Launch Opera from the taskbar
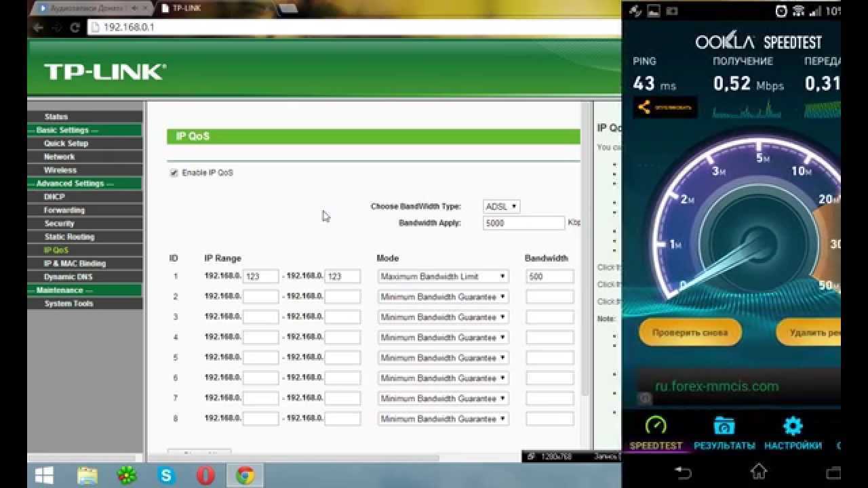The height and width of the screenshot is (488, 868). [205, 475]
